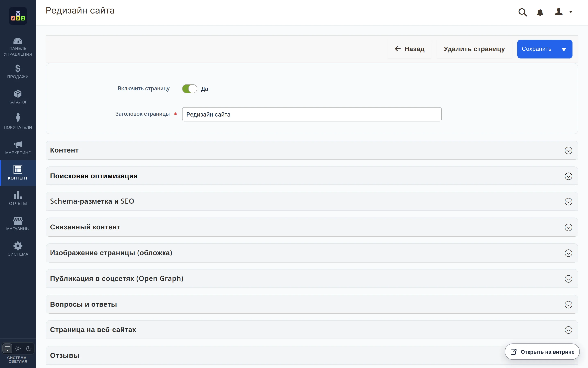Open the Продажи sidebar section

18,72
